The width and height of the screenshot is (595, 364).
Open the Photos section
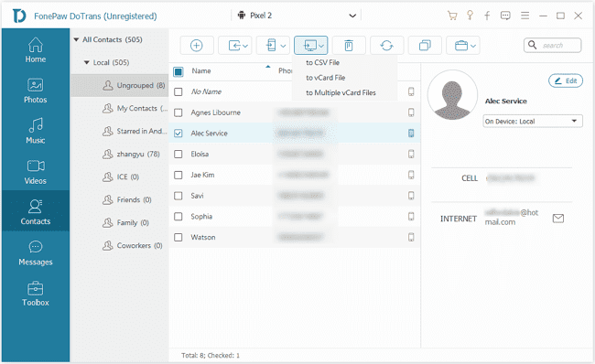tap(36, 91)
